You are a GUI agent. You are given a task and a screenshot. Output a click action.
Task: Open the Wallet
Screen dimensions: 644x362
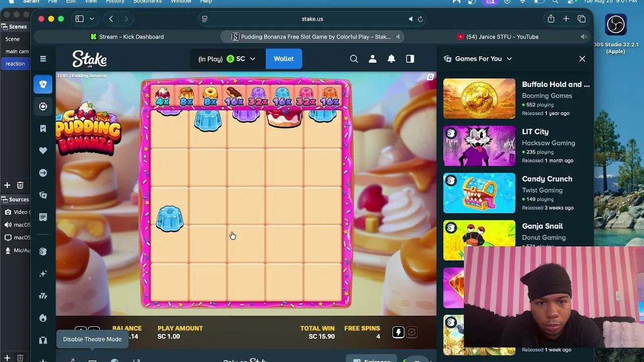284,59
